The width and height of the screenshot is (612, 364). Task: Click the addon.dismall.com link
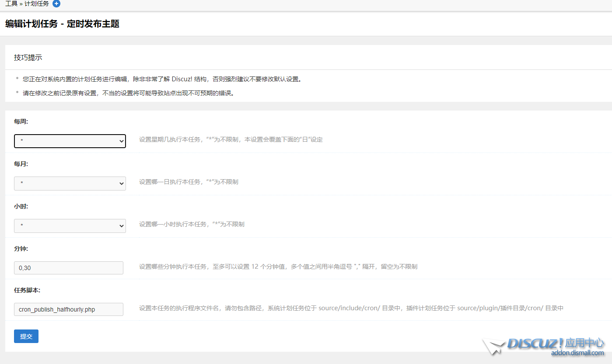point(577,353)
